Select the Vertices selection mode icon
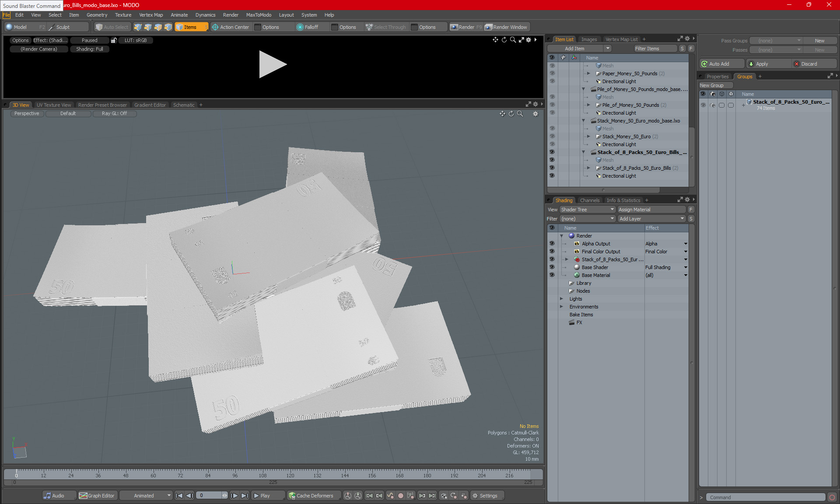 click(x=138, y=27)
